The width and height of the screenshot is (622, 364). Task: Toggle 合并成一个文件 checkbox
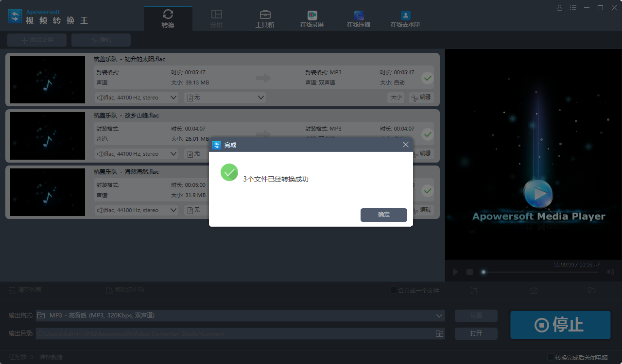click(x=394, y=290)
